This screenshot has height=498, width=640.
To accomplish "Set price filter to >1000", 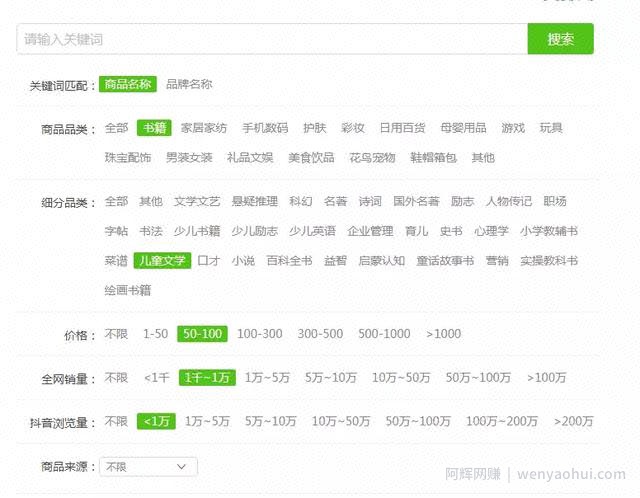I will tap(444, 334).
